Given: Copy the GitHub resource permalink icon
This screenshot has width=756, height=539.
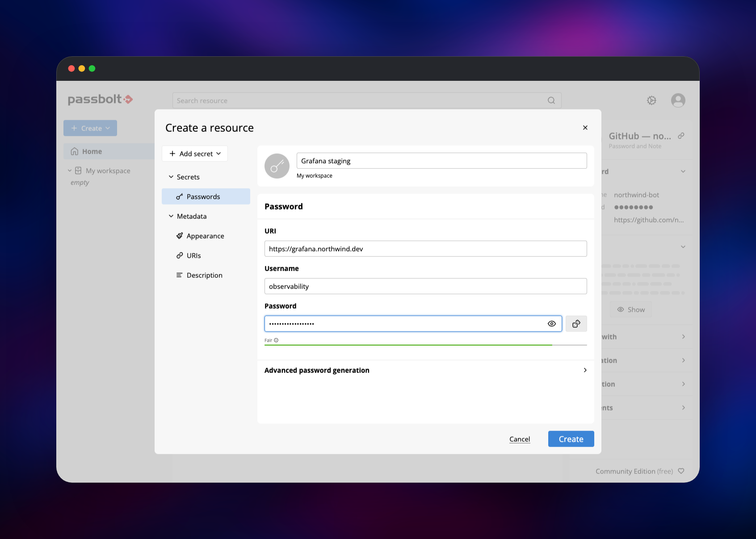Looking at the screenshot, I should click(x=681, y=136).
